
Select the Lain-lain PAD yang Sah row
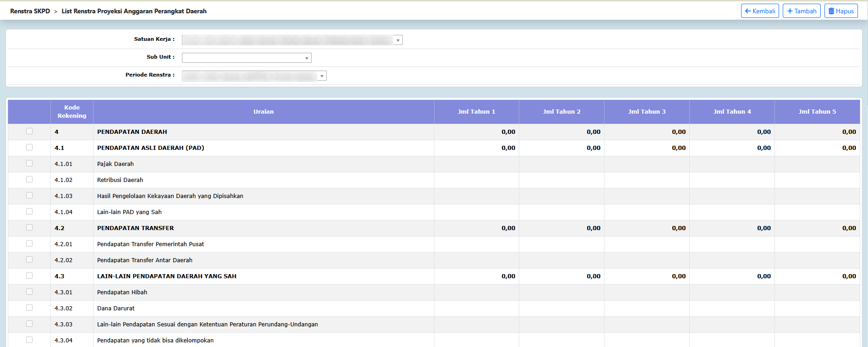129,212
